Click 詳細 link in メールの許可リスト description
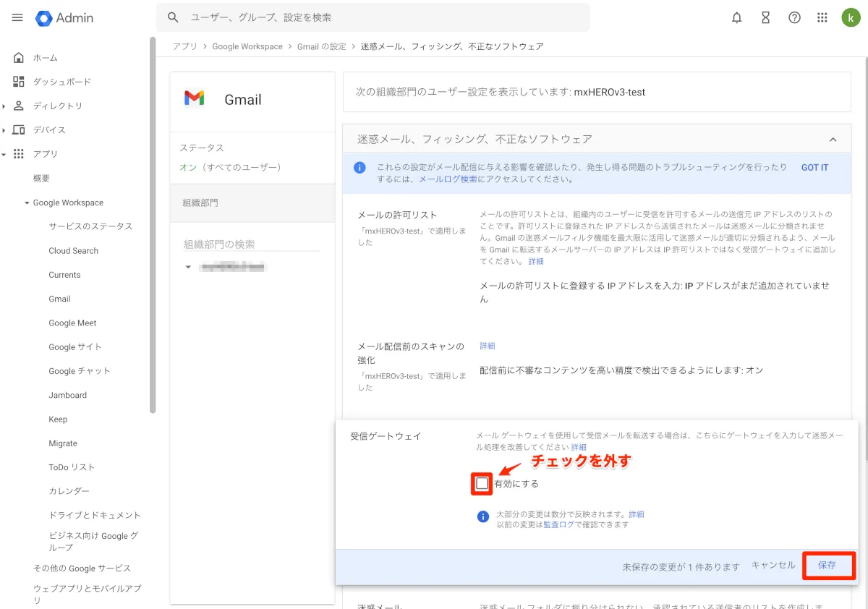The image size is (868, 609). [x=536, y=261]
